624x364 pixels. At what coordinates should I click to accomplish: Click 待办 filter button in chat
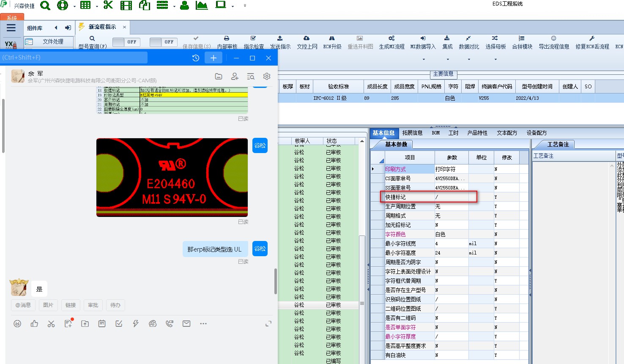pyautogui.click(x=115, y=305)
